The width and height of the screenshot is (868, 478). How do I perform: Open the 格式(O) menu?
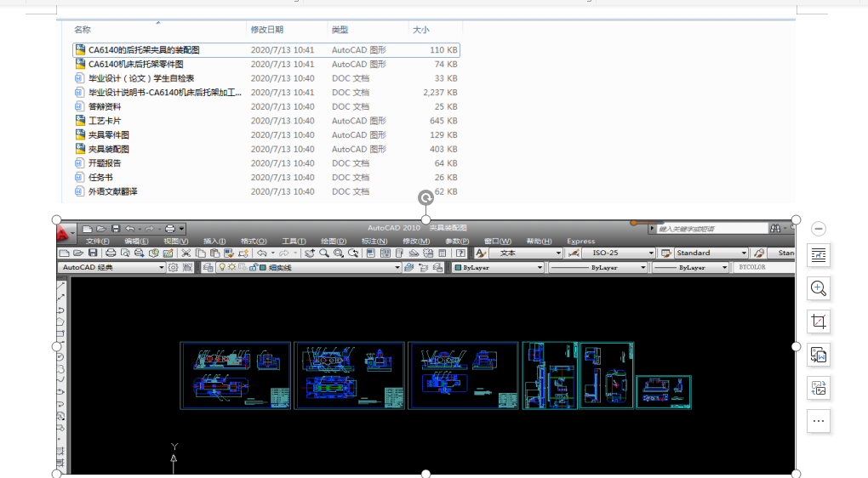pyautogui.click(x=254, y=242)
